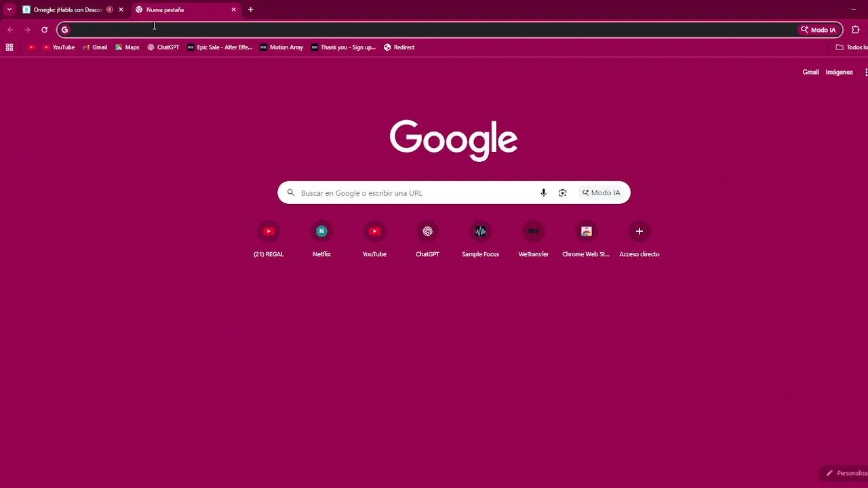Image resolution: width=868 pixels, height=488 pixels.
Task: Open the Sample Focus shortcut
Action: coord(480,240)
